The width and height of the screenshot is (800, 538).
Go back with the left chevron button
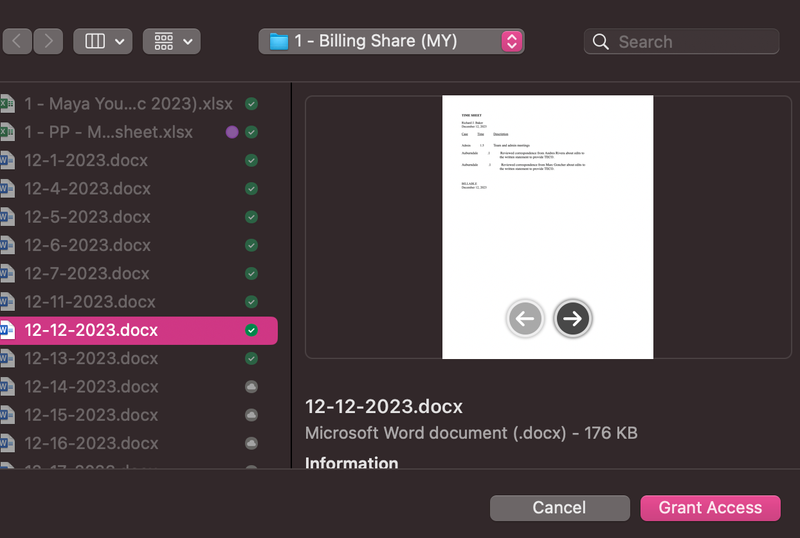tap(17, 41)
